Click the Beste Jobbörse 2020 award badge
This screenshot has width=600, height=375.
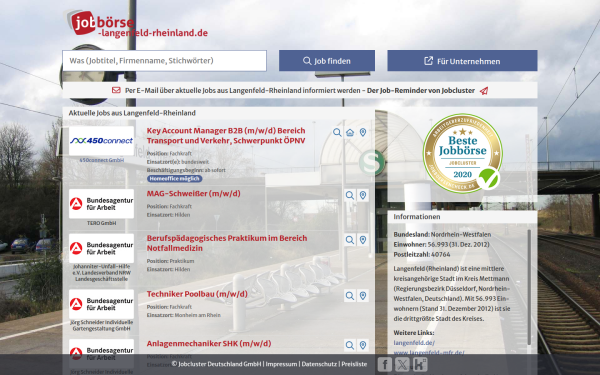click(463, 153)
